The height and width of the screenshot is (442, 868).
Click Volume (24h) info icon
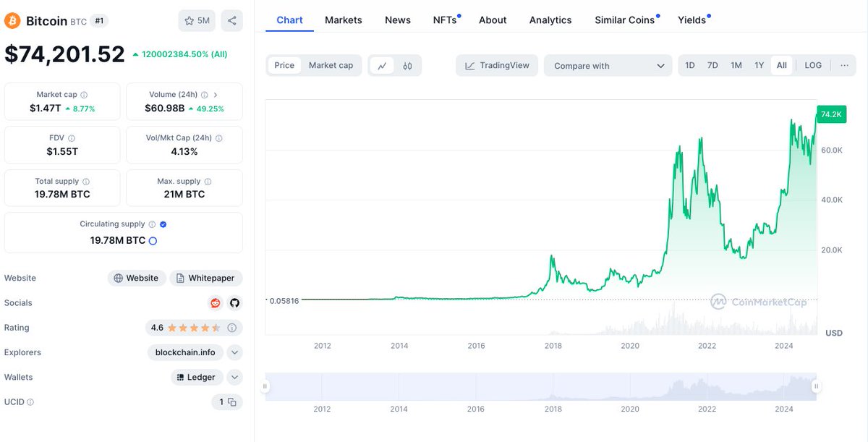pos(205,95)
